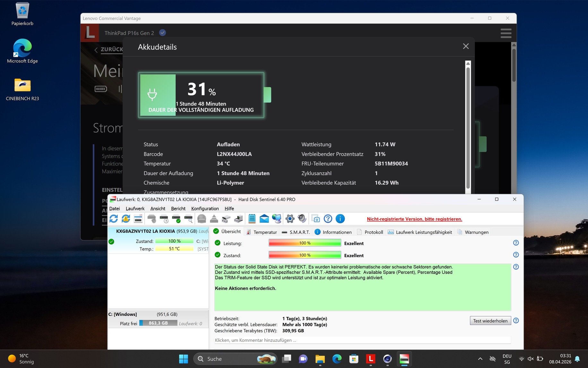Viewport: 588px width, 368px height.
Task: Click the FRU number 5B11M90034
Action: [x=391, y=164]
